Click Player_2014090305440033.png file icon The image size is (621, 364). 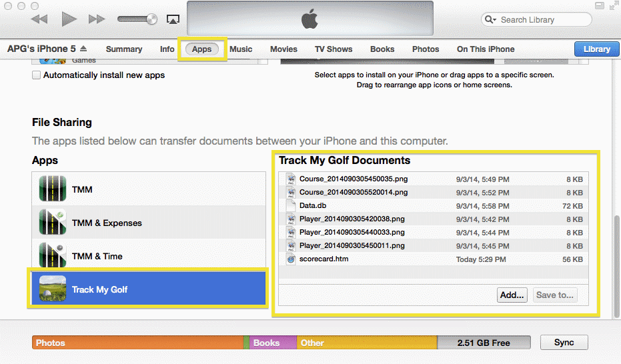point(291,232)
